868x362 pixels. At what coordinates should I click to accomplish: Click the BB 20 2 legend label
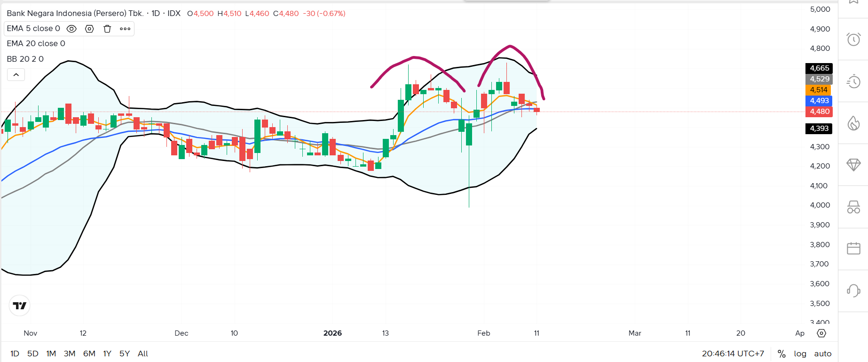[x=25, y=59]
